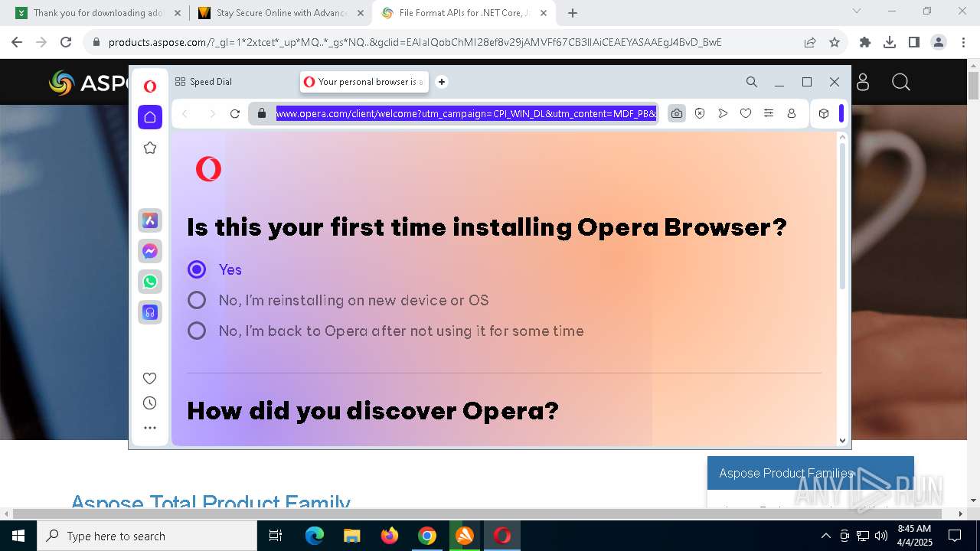Open Chrome downloads icon
This screenshot has height=551, width=980.
point(890,42)
